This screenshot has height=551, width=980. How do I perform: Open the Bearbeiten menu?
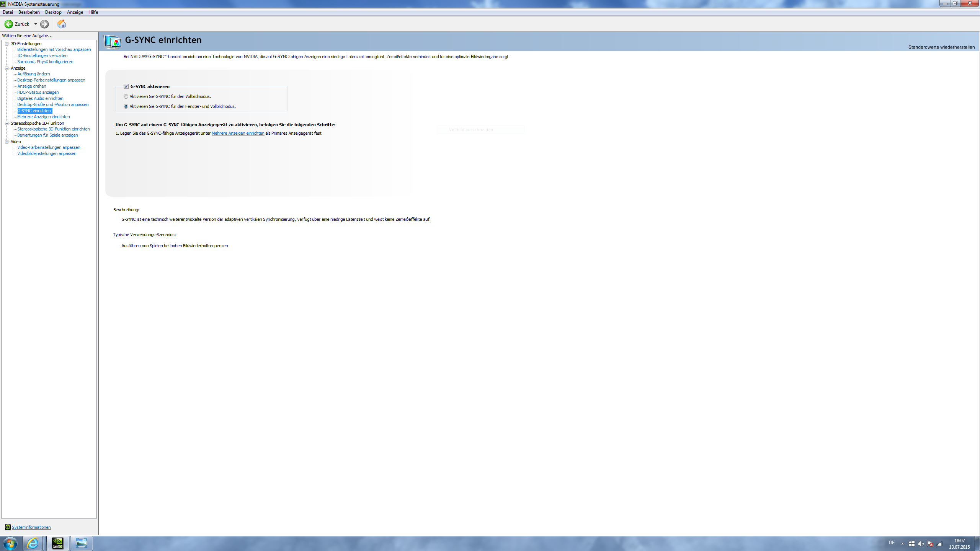pyautogui.click(x=29, y=12)
